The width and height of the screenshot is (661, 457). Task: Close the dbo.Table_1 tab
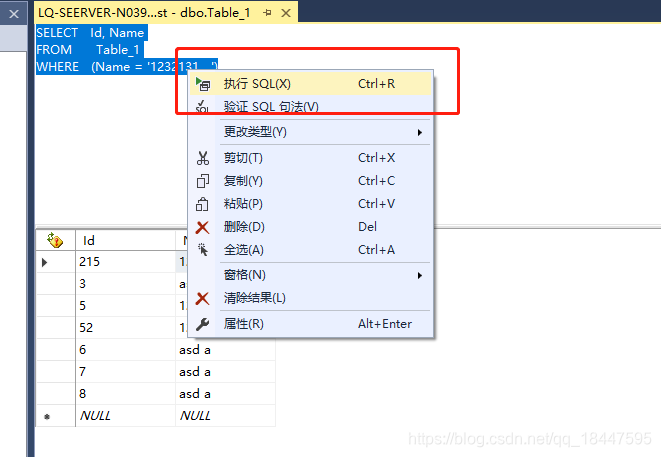pos(286,13)
